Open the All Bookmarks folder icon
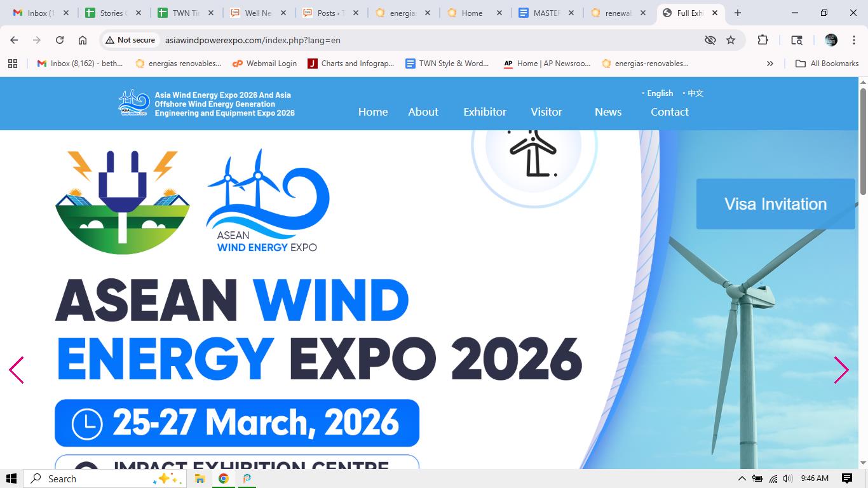The image size is (868, 488). pyautogui.click(x=801, y=63)
